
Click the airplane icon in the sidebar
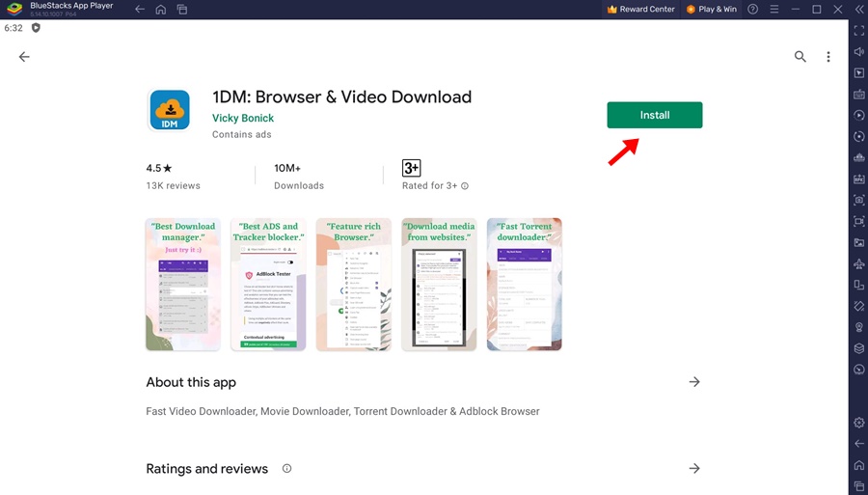(x=859, y=263)
